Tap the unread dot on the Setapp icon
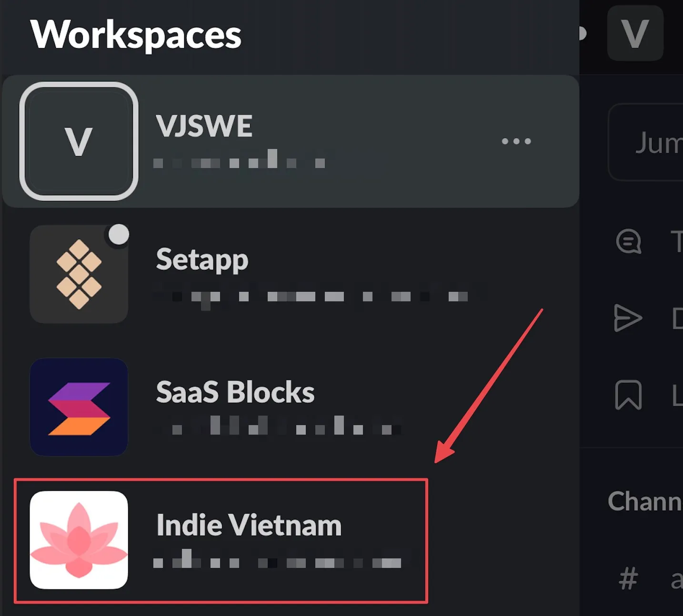683x616 pixels. (119, 234)
